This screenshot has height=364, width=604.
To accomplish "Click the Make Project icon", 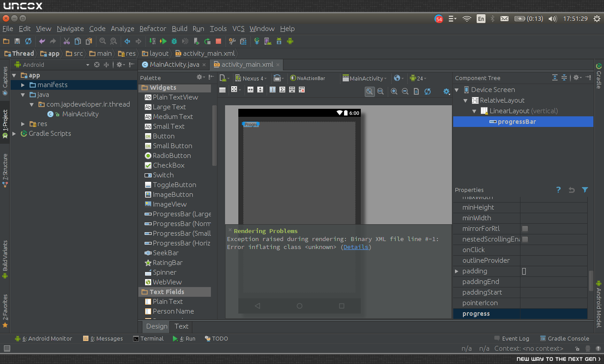I will 152,41.
